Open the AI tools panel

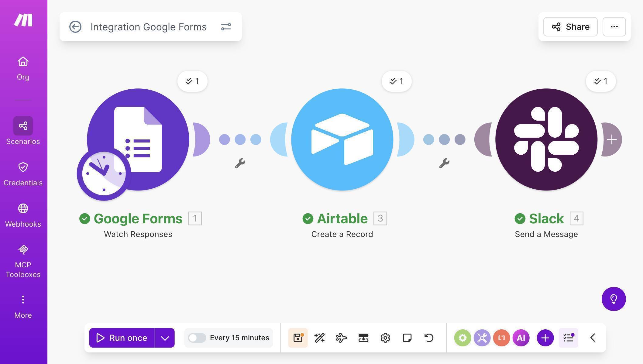521,338
